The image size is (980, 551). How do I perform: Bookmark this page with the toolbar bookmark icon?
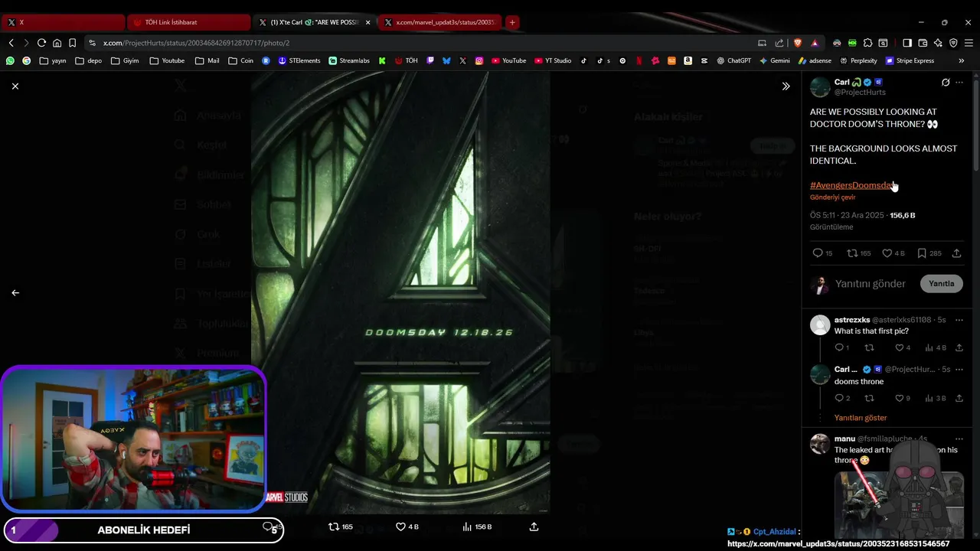(x=72, y=43)
